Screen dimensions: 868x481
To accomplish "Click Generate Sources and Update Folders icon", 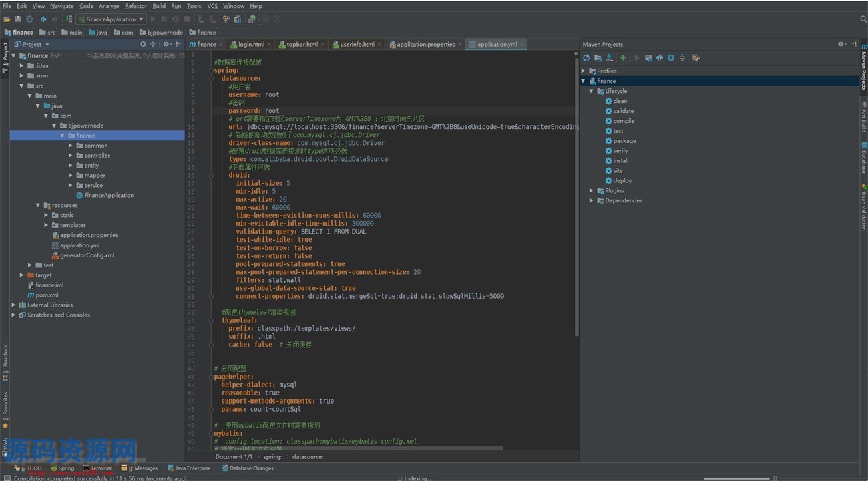I will pos(598,58).
